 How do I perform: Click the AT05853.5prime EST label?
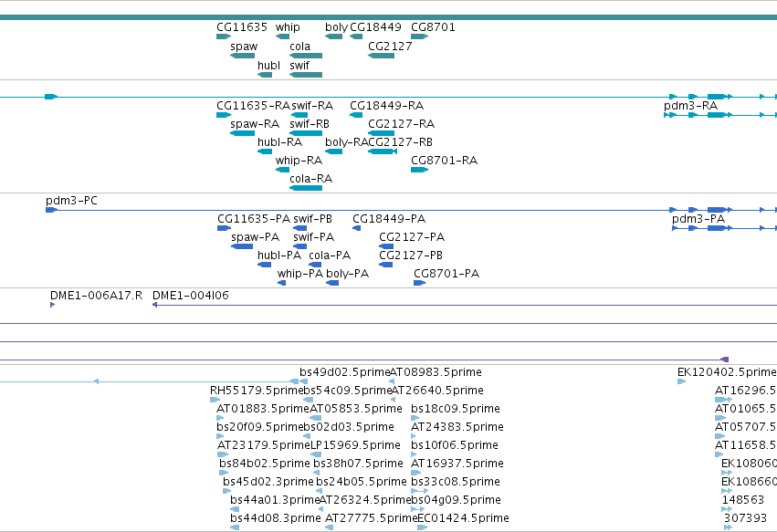pyautogui.click(x=356, y=409)
